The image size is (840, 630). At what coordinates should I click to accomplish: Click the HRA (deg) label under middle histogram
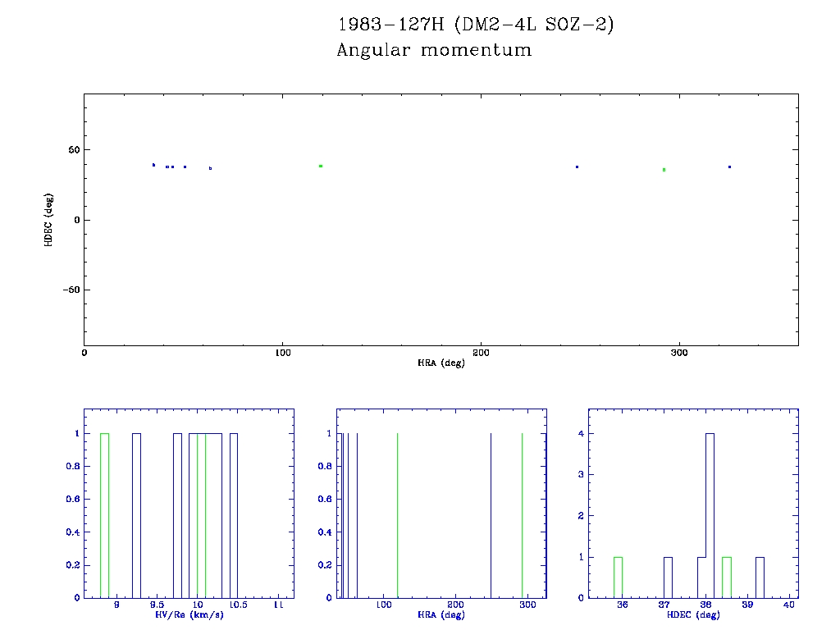pos(441,615)
